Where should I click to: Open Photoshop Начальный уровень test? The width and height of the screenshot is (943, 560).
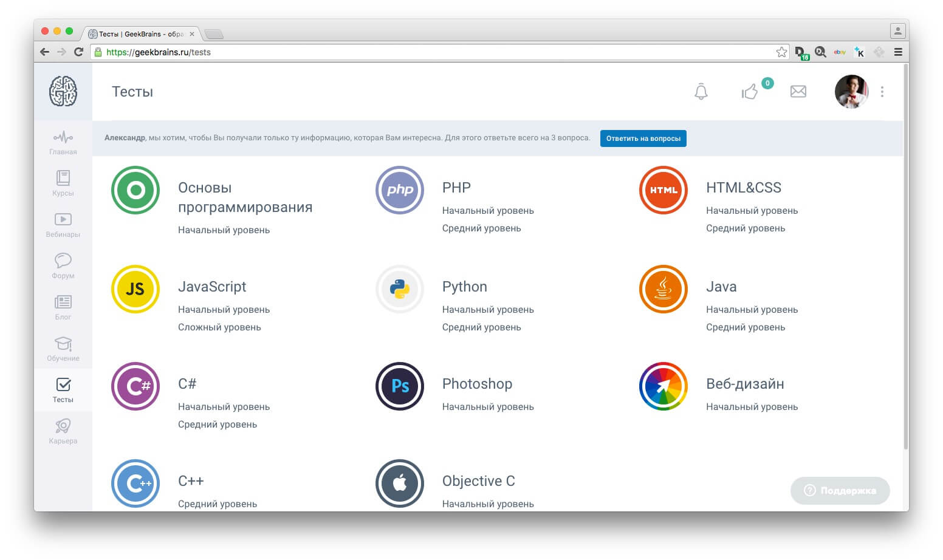point(488,407)
